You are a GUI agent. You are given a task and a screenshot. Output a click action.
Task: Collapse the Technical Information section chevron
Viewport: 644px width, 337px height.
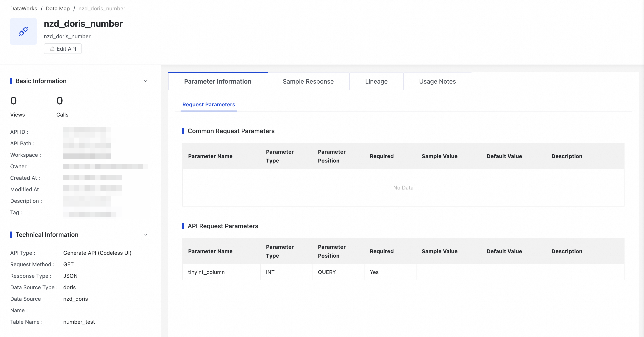pyautogui.click(x=145, y=235)
